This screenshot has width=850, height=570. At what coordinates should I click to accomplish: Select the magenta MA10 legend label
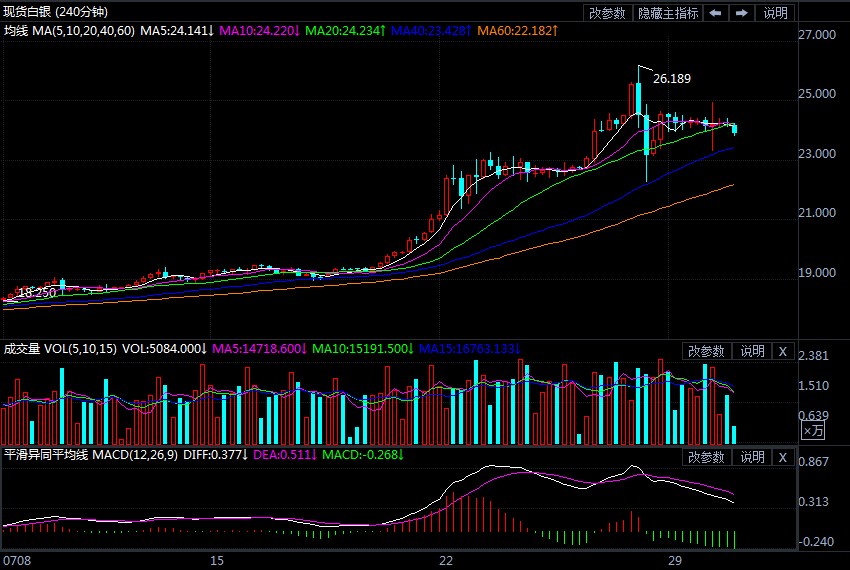[259, 31]
